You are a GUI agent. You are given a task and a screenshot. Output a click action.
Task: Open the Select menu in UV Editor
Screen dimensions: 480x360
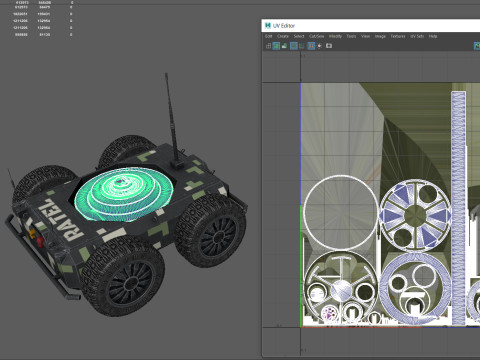coord(299,36)
